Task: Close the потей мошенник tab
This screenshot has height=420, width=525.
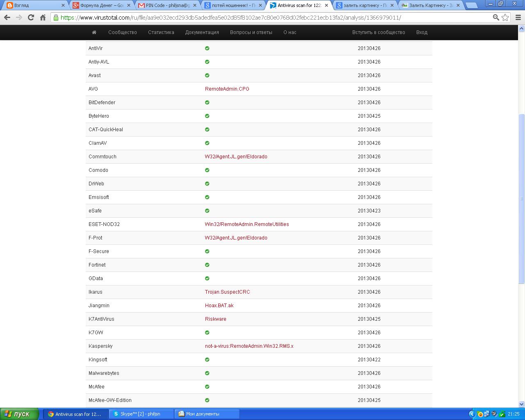Action: pyautogui.click(x=260, y=5)
